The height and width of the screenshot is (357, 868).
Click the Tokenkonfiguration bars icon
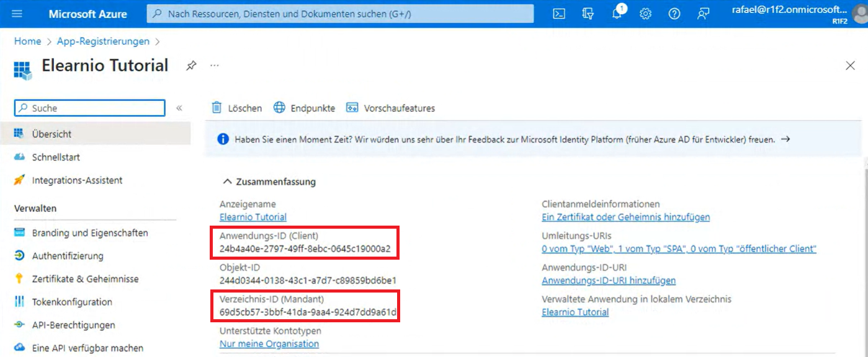[x=19, y=302]
